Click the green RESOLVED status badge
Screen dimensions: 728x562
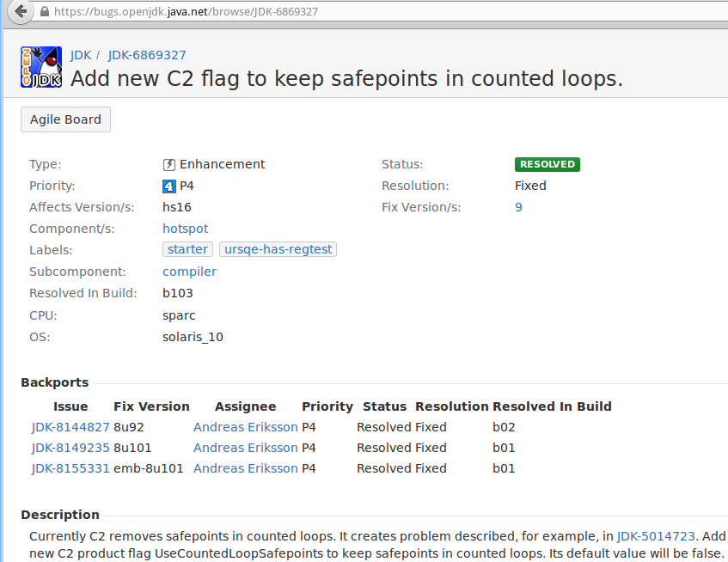(x=547, y=164)
